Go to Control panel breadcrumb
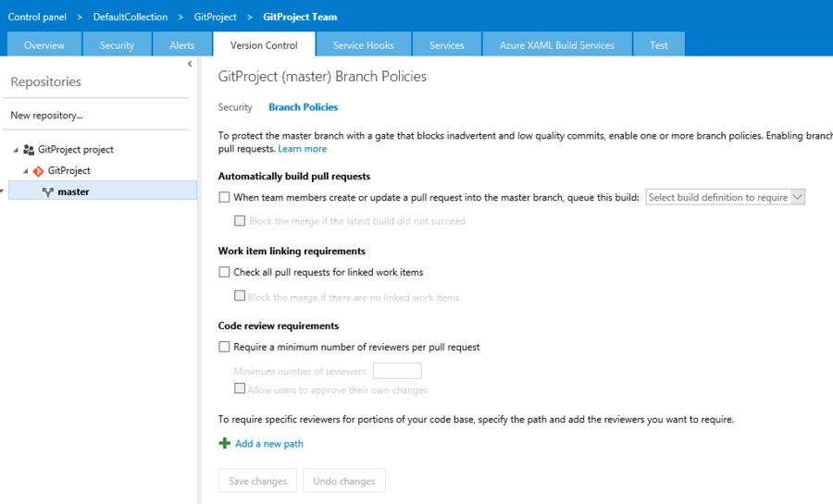833x504 pixels. [x=37, y=17]
